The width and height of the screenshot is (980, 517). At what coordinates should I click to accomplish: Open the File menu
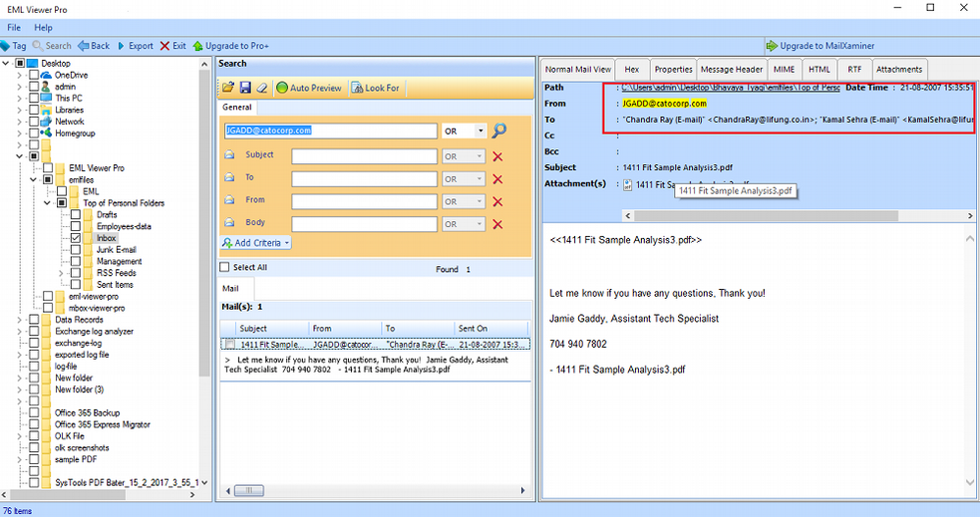click(14, 28)
